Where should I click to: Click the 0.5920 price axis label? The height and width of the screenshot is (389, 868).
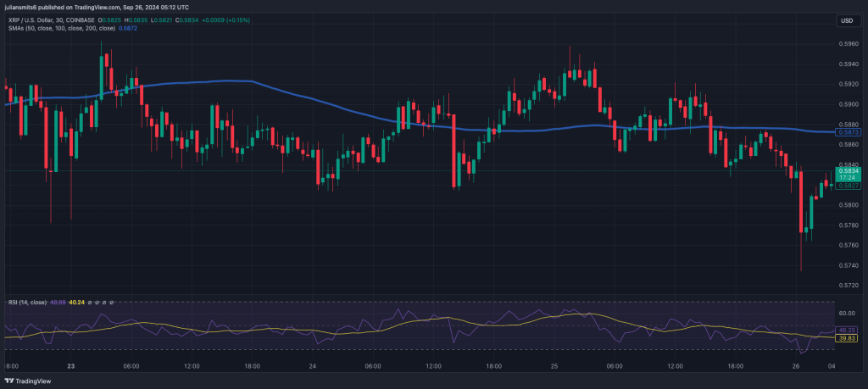(x=849, y=84)
